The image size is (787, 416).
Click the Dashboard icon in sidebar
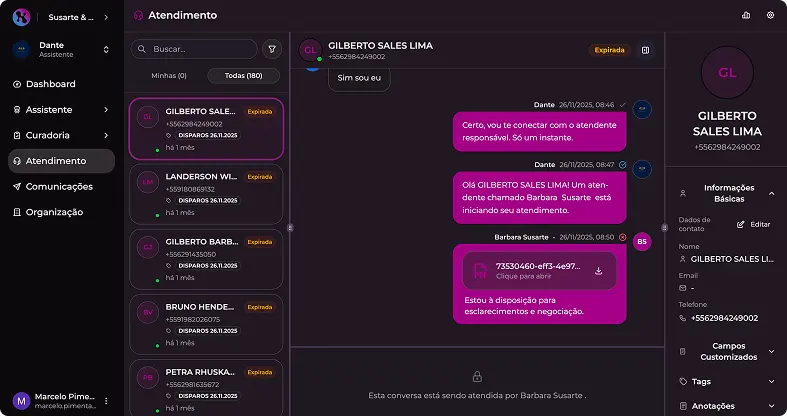(x=17, y=84)
